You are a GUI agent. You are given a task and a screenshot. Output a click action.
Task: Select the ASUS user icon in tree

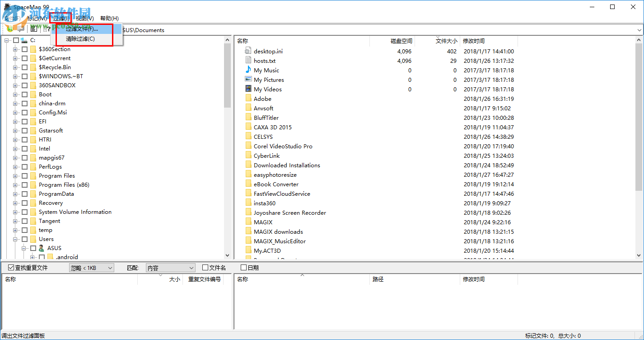point(42,248)
